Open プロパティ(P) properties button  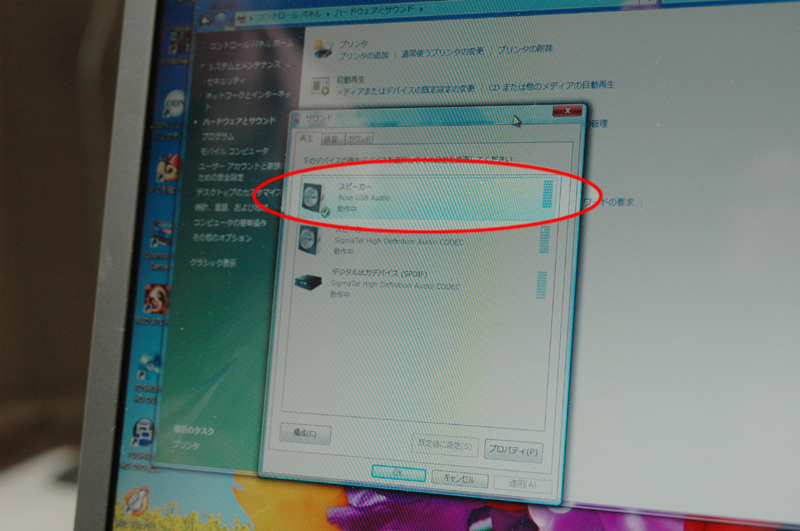click(x=513, y=451)
